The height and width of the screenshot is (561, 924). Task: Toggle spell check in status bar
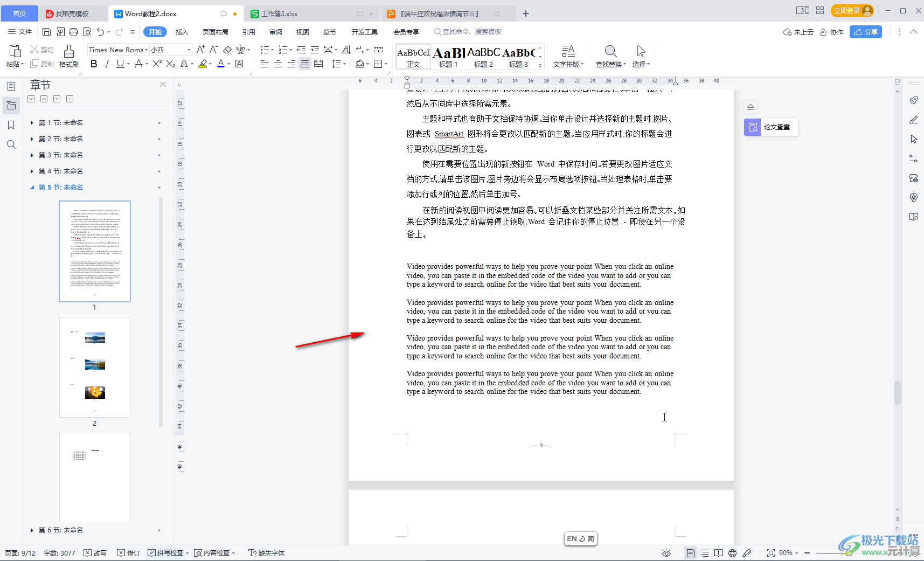(x=168, y=553)
